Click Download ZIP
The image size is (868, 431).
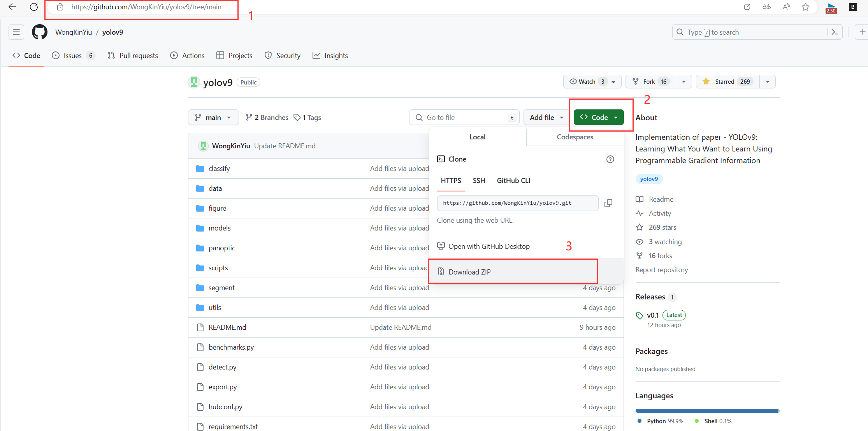click(x=469, y=272)
